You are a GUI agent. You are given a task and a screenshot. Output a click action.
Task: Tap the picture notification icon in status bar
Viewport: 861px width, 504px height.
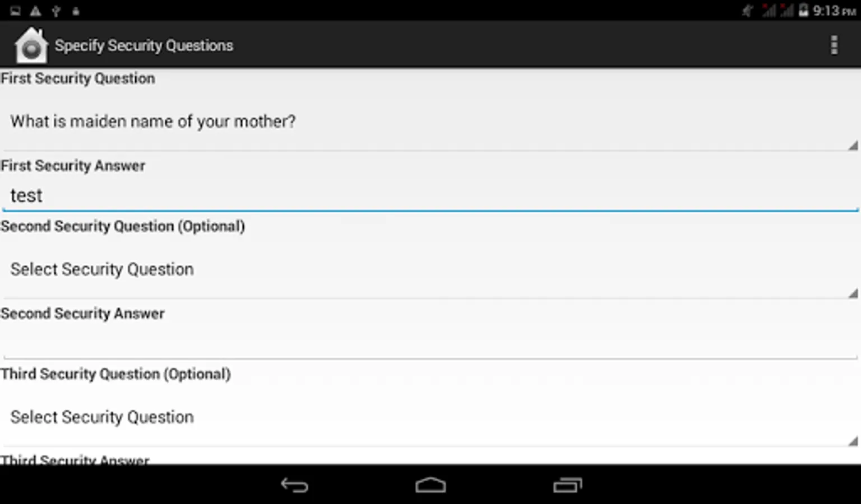tap(15, 11)
